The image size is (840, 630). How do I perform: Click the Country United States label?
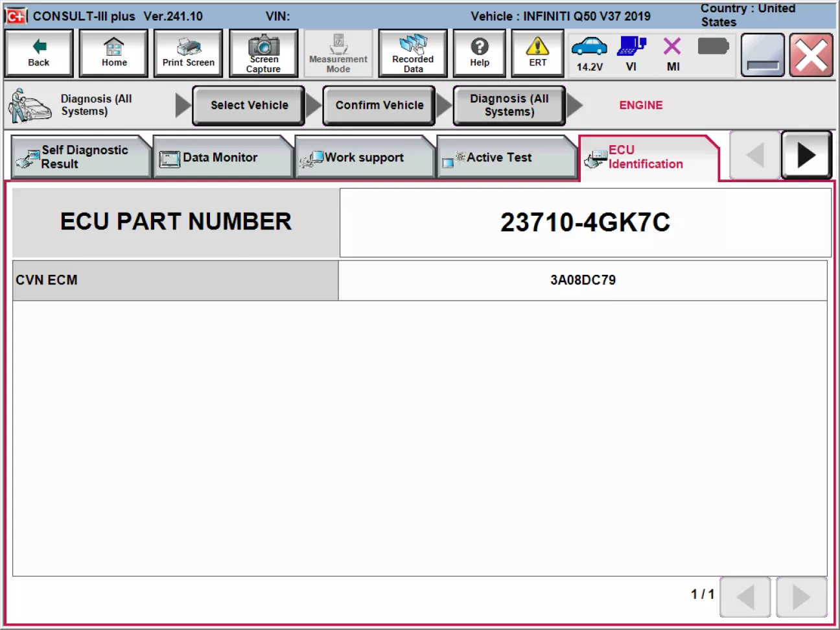(748, 15)
